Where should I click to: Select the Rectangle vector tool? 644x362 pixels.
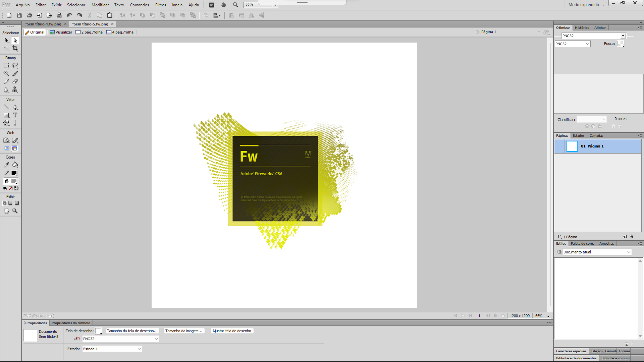6,115
